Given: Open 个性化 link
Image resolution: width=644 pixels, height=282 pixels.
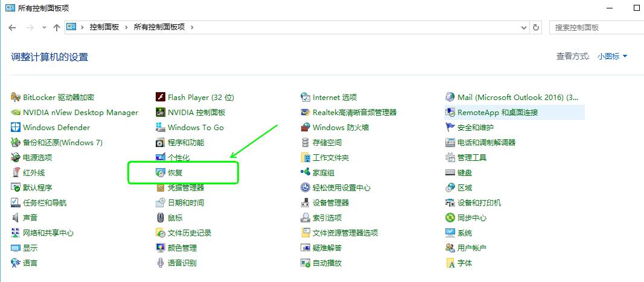Looking at the screenshot, I should pyautogui.click(x=179, y=157).
